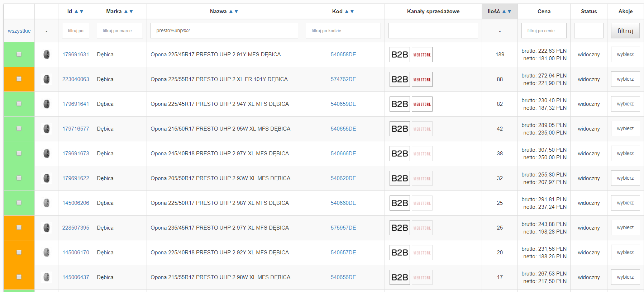Viewport: 644px width, 292px height.
Task: Check the checkbox for Opona 225/45R17 91Y row
Action: (x=19, y=55)
